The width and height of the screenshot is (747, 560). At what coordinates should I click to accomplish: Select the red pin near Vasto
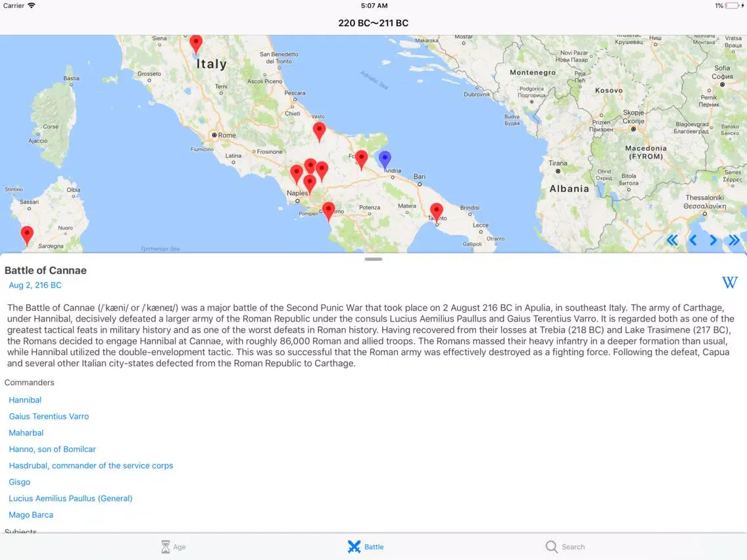tap(319, 132)
